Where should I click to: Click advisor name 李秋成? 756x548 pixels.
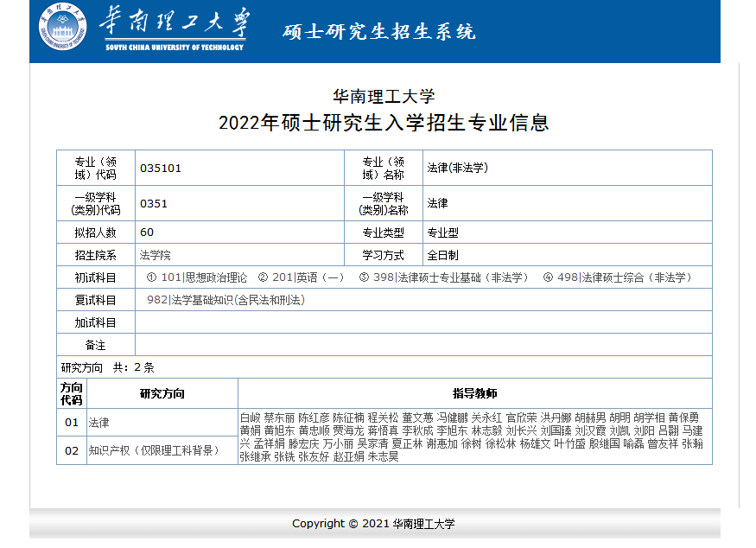tap(418, 430)
